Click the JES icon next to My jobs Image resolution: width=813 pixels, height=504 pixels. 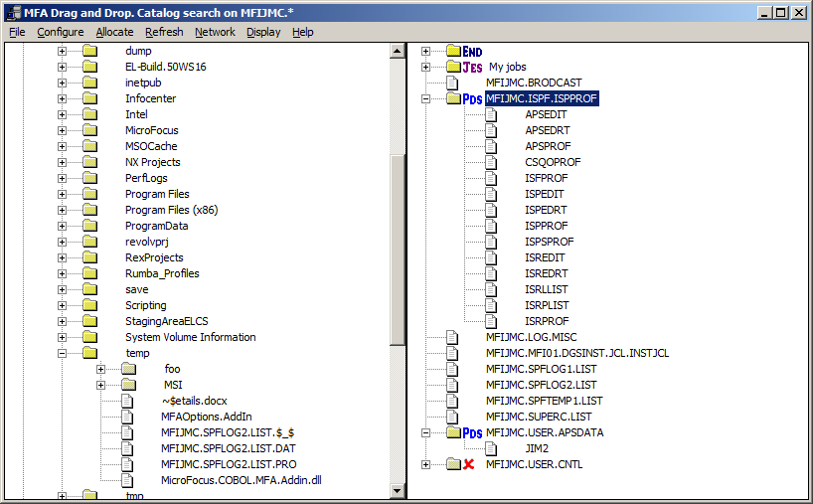472,67
